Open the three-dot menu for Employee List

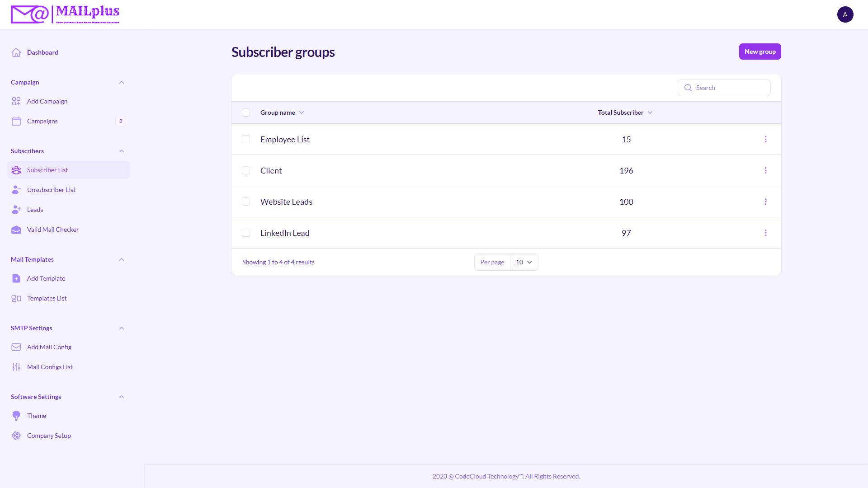point(766,139)
